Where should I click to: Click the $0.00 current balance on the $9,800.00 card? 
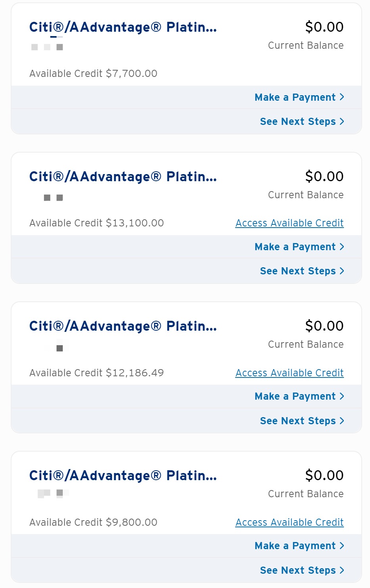(x=324, y=475)
